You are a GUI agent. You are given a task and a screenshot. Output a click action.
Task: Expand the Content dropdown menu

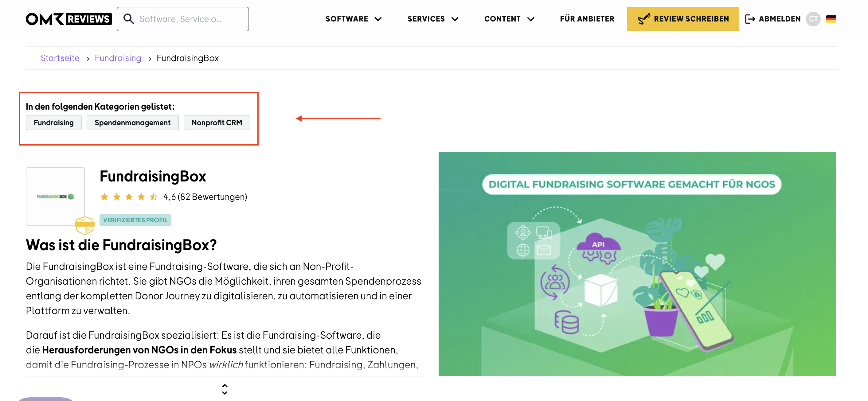(509, 19)
